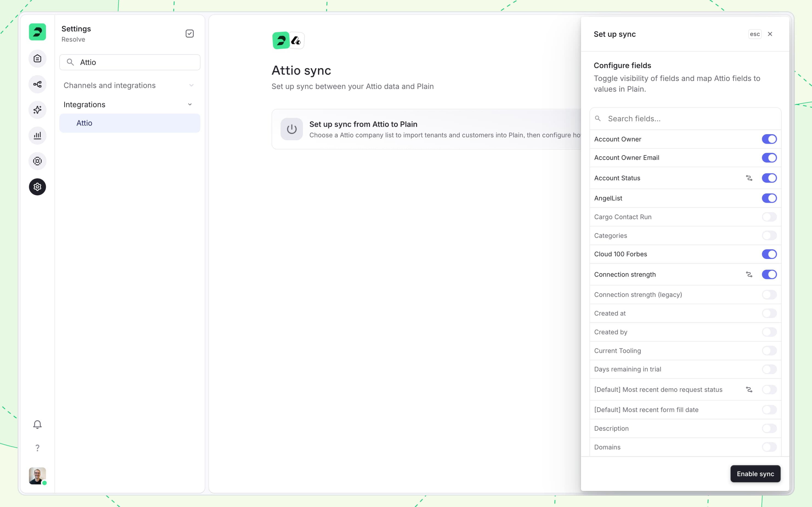Click the Configure fields heading
The height and width of the screenshot is (507, 812).
point(622,65)
